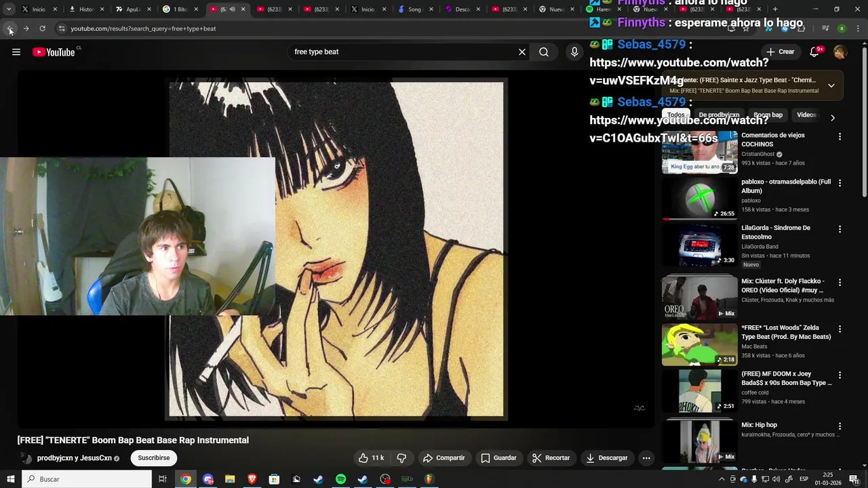
Task: Open Microsoft Store from the taskbar
Action: (274, 479)
